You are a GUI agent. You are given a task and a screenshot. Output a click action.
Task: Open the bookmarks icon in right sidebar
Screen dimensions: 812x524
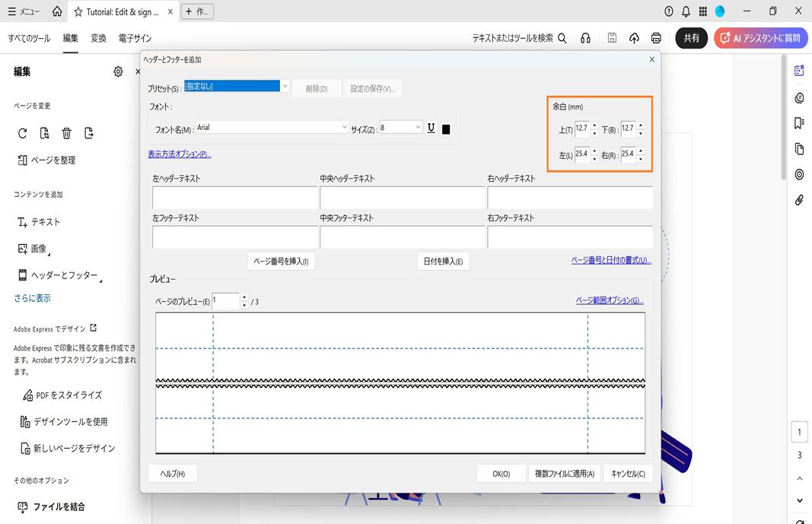click(798, 122)
